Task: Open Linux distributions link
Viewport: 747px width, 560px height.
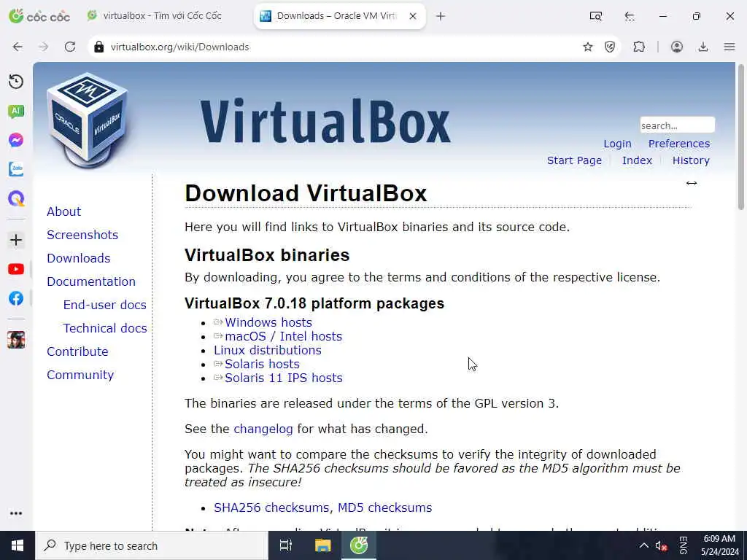Action: pyautogui.click(x=267, y=350)
